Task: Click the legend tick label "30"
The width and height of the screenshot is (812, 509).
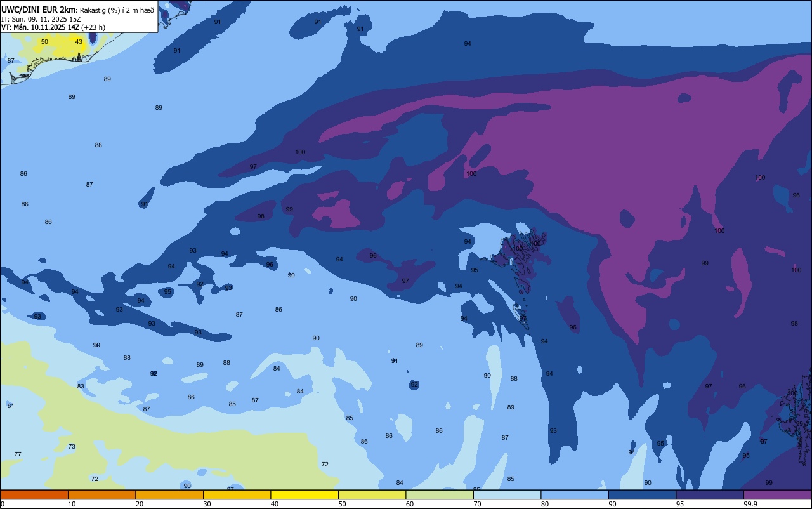Action: [207, 504]
